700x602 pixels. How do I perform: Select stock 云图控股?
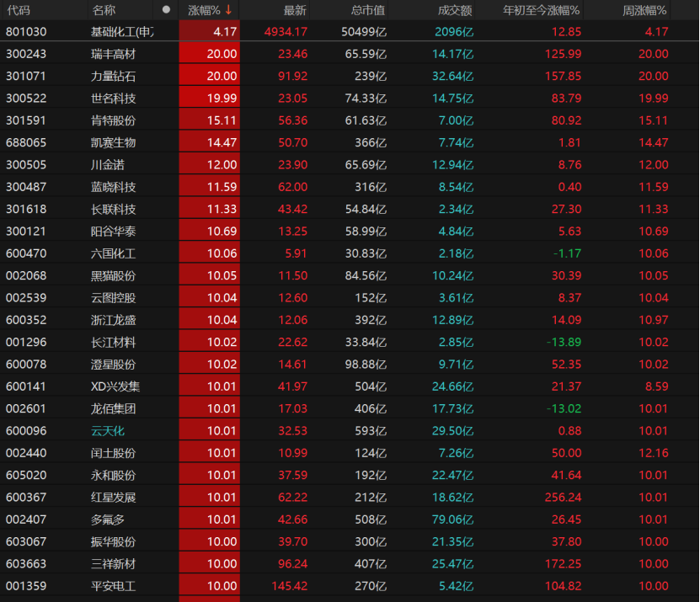pos(113,298)
